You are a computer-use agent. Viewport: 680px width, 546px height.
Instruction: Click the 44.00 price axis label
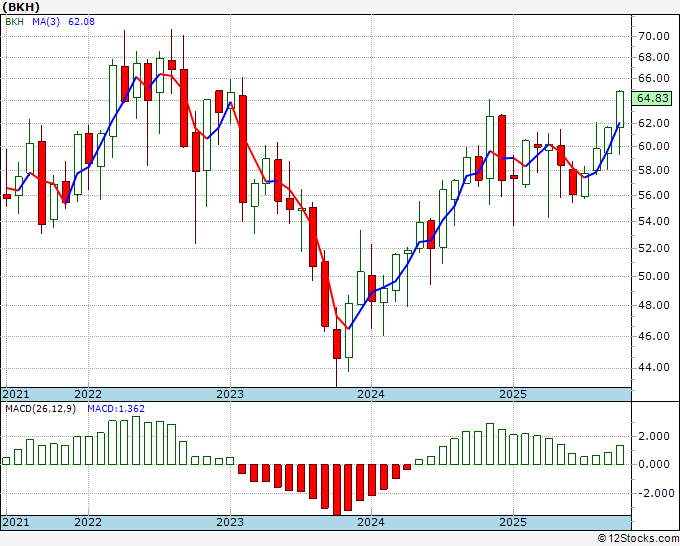(654, 367)
